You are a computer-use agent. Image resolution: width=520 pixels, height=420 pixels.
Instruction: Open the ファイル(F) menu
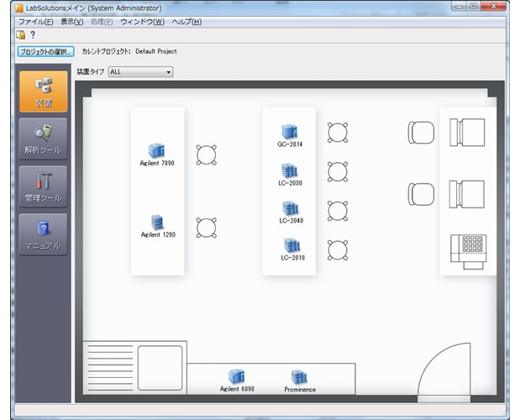pos(35,22)
